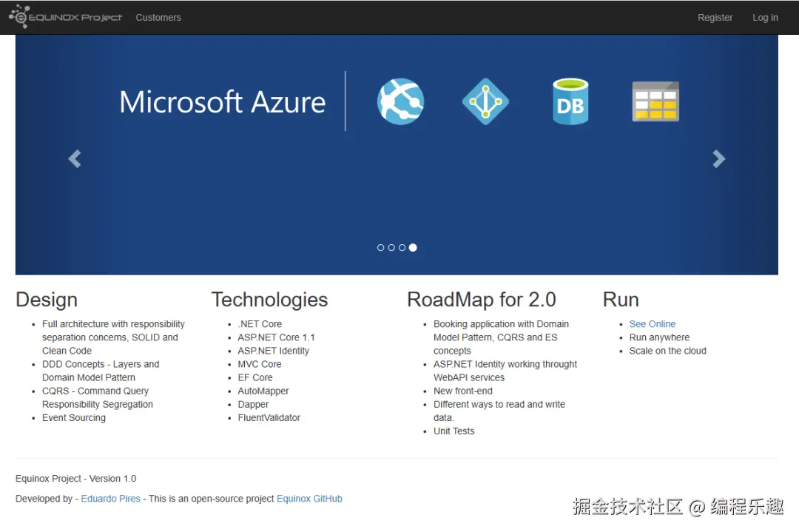Click "Full architecture with responsibility" item

(x=113, y=324)
